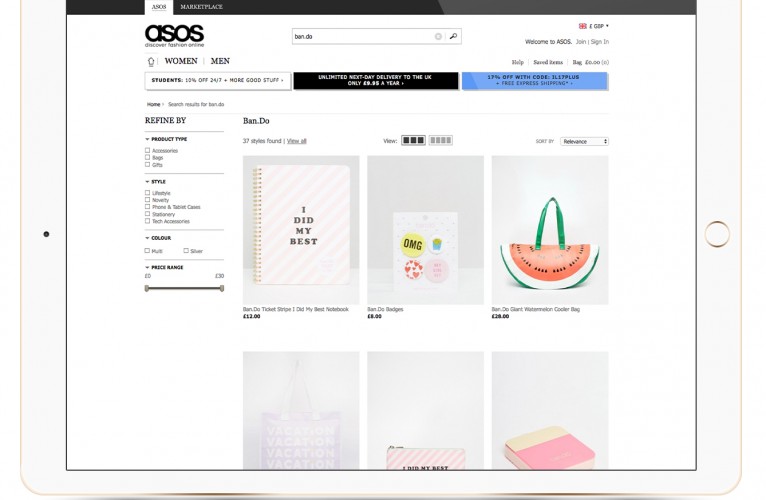Click the Sign In link

[x=600, y=42]
